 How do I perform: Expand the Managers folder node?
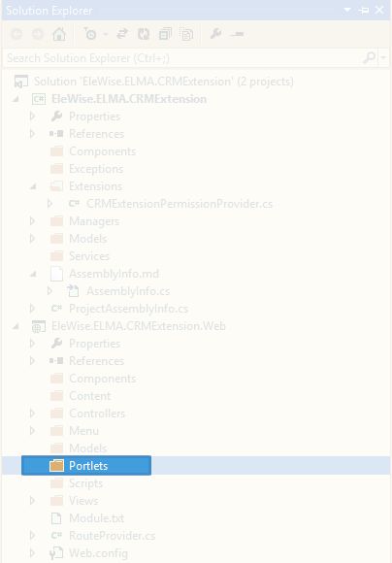(32, 220)
